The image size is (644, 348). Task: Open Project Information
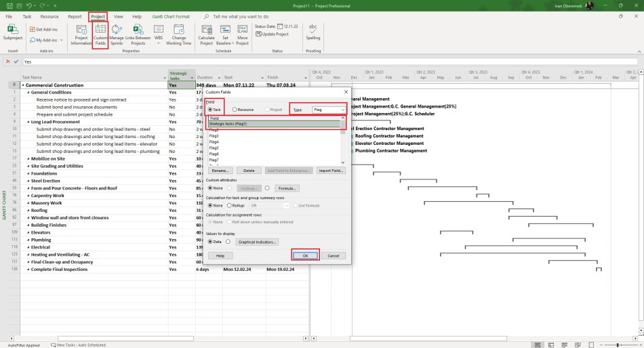(x=81, y=35)
